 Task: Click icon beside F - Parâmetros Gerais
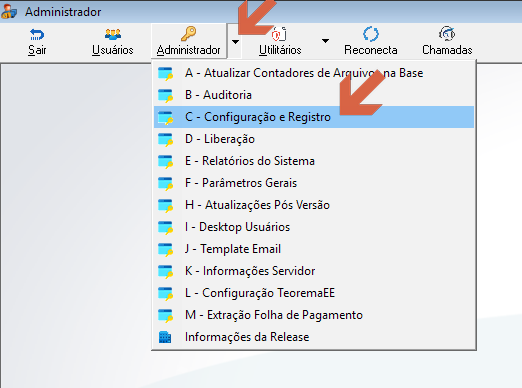point(166,183)
